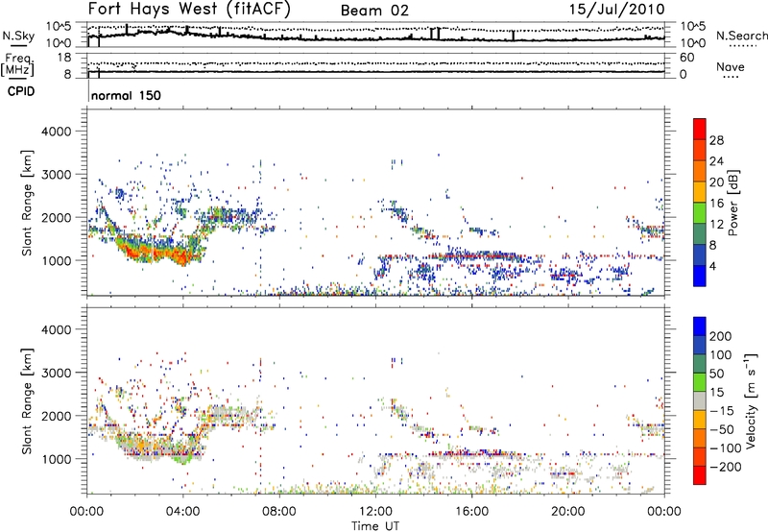The height and width of the screenshot is (532, 768).
Task: Click the 'N.Search' legend label
Action: (x=741, y=36)
